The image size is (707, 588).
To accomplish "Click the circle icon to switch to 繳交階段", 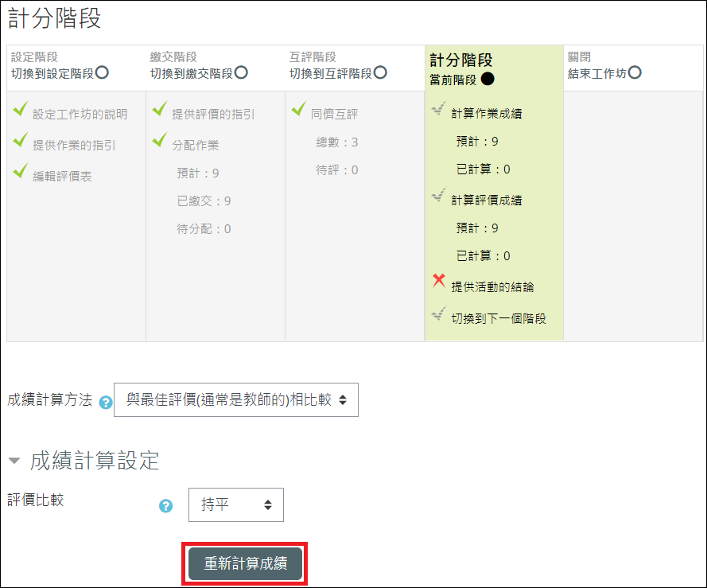I will (x=241, y=72).
